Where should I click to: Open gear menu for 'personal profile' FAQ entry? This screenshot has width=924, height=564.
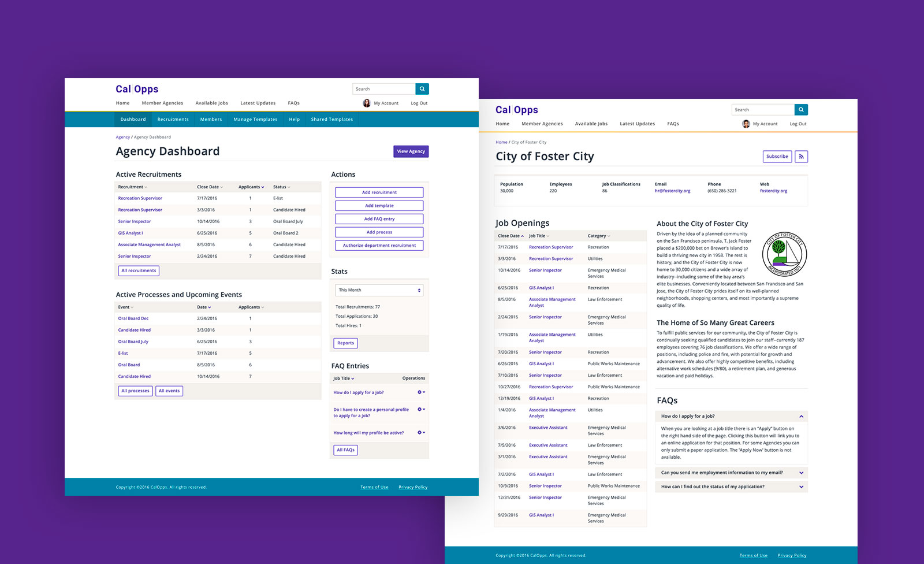pos(422,409)
